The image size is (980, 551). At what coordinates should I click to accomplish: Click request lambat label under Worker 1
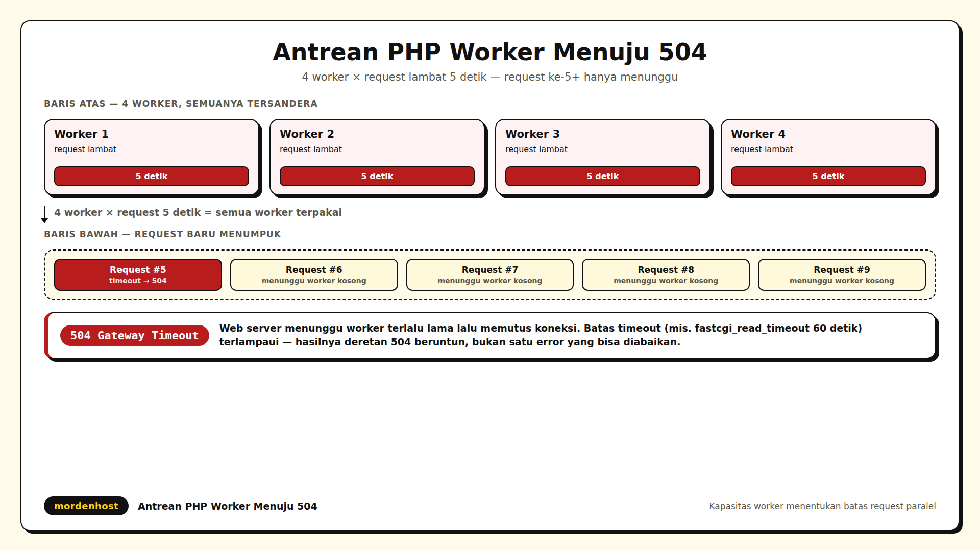pyautogui.click(x=85, y=149)
